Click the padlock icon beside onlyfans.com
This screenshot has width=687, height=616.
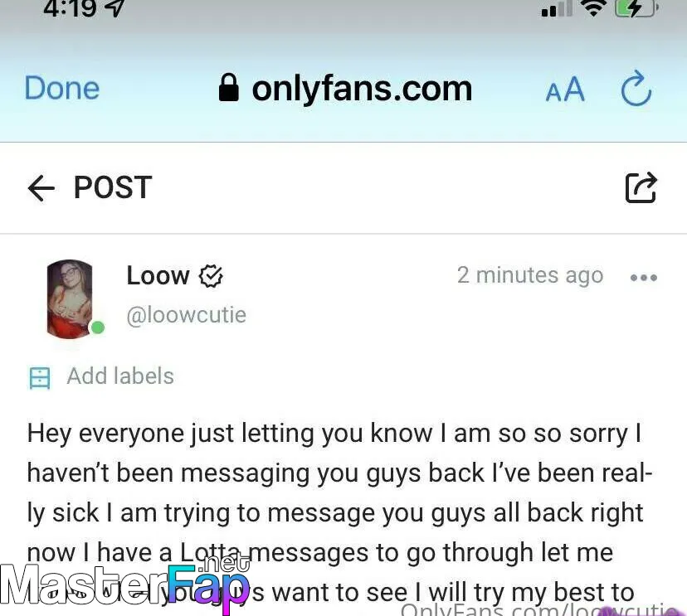[x=229, y=88]
